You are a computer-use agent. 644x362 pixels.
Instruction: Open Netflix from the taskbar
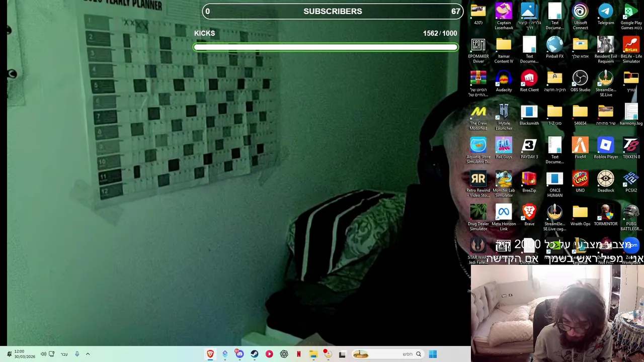coord(298,354)
